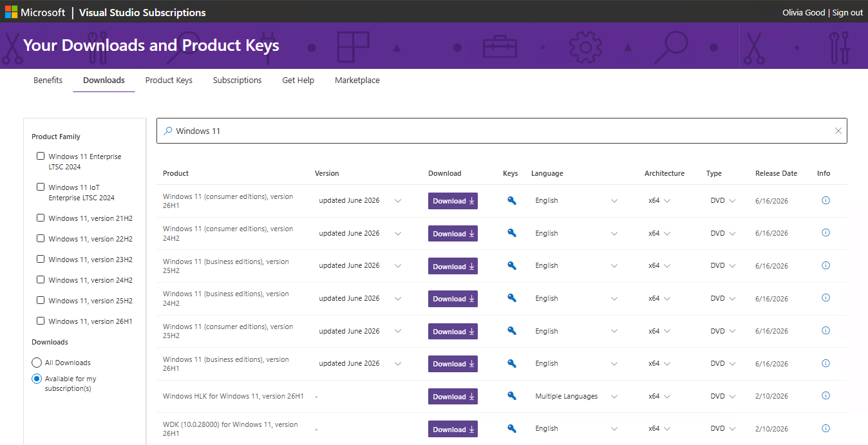Download consumer editions version 26H1
Viewport: 868px width, 445px height.
click(x=453, y=201)
